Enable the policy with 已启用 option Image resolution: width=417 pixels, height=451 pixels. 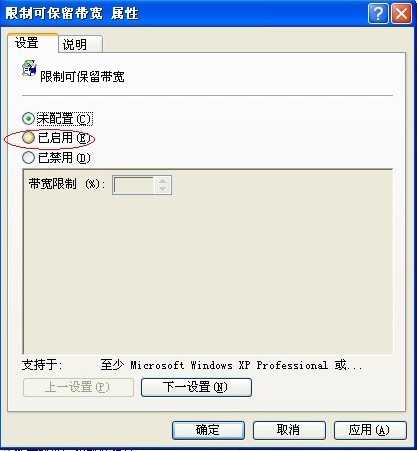pos(28,138)
